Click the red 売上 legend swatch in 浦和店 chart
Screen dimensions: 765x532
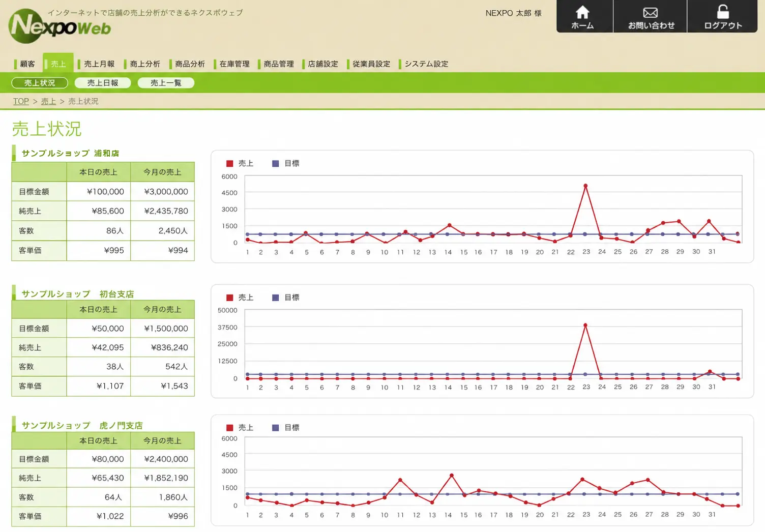tap(229, 163)
